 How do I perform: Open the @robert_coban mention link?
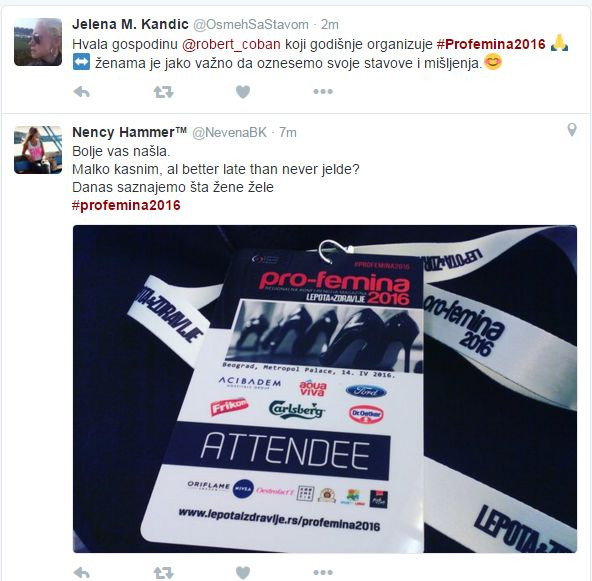(x=231, y=44)
